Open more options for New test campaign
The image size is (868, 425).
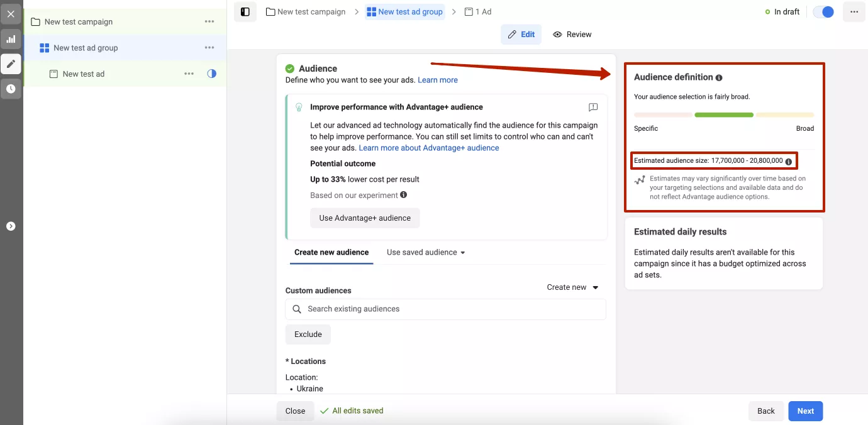point(209,21)
